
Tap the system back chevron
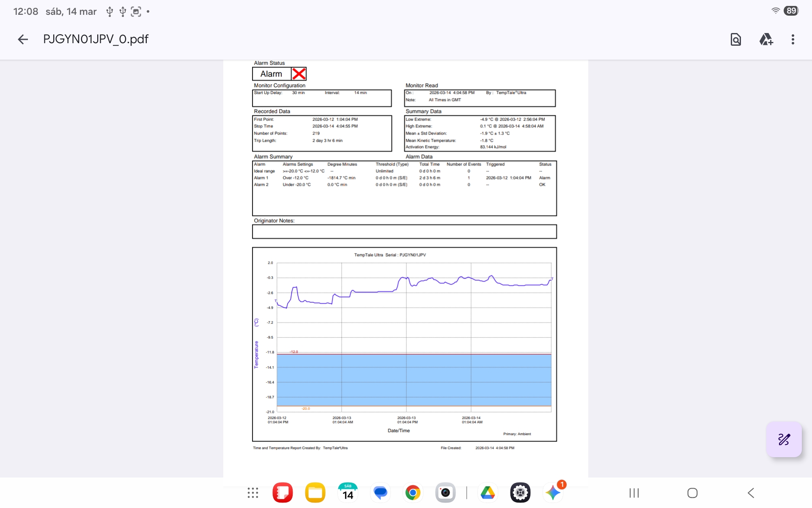click(751, 493)
